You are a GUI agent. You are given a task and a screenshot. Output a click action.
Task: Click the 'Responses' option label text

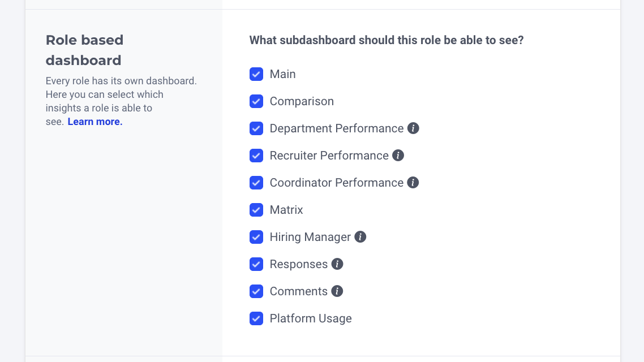coord(298,264)
